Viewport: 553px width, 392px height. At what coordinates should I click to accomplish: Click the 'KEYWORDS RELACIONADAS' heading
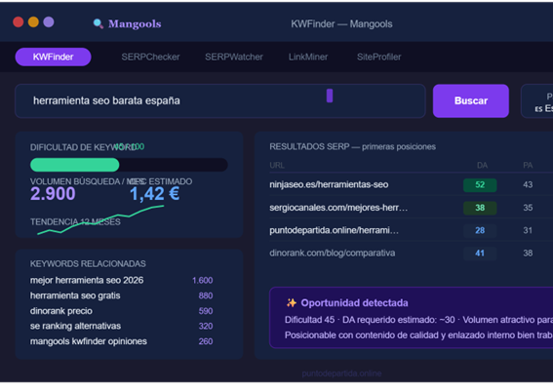88,263
